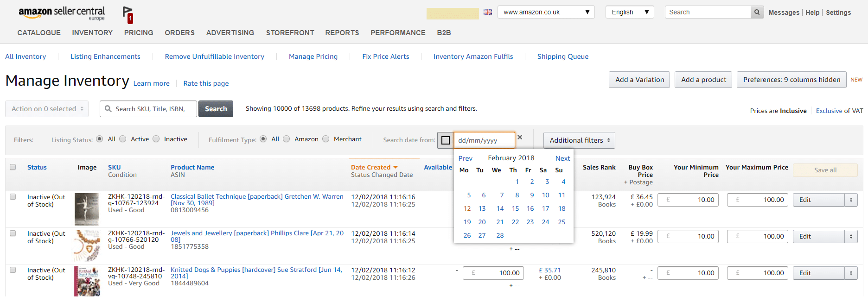Select the Inactive listing status radio
The height and width of the screenshot is (302, 868).
pyautogui.click(x=156, y=139)
